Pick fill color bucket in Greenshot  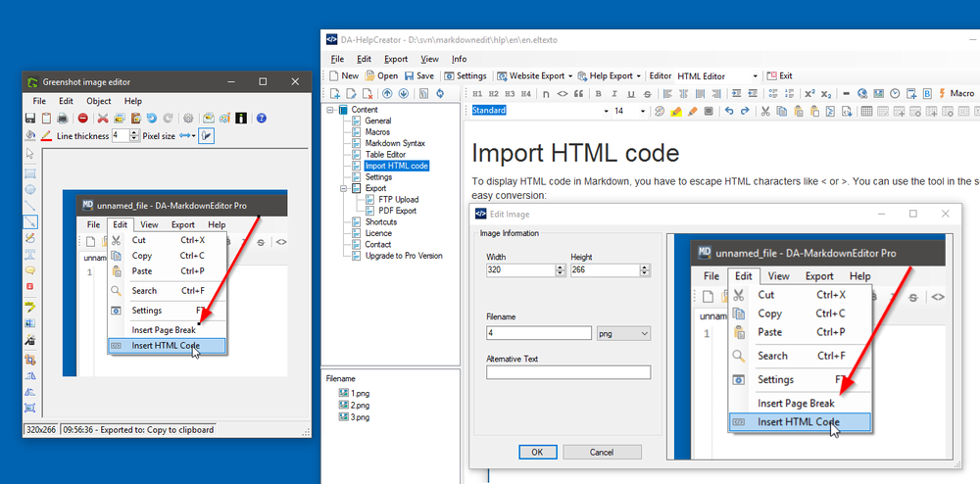pos(30,135)
